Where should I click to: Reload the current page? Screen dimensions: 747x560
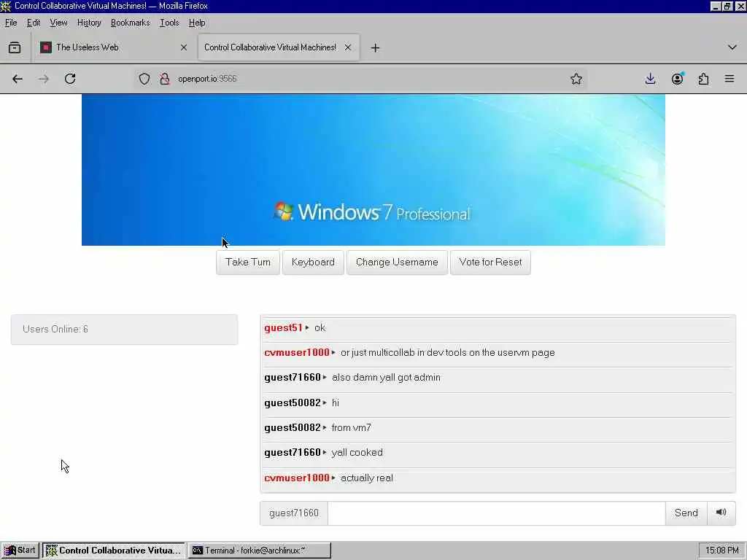[70, 79]
